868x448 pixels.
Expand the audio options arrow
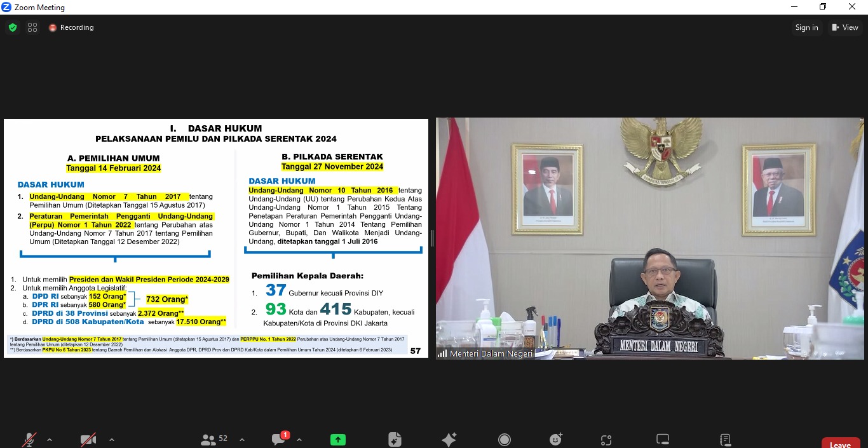click(50, 439)
